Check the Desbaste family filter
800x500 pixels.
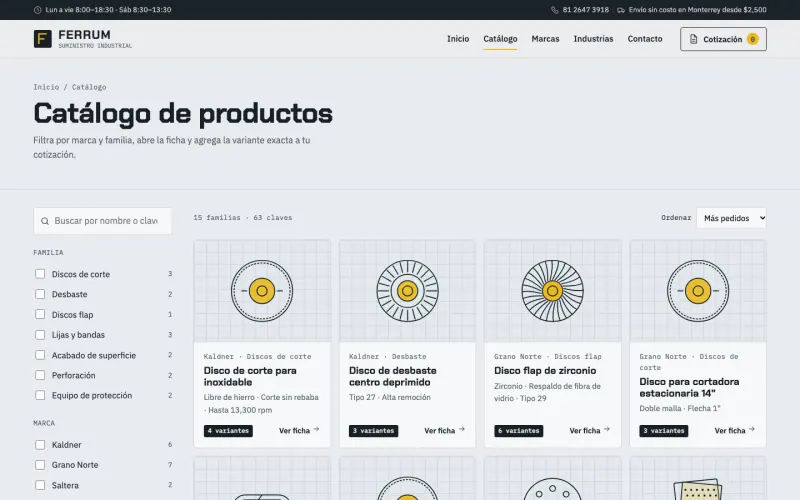coord(40,294)
